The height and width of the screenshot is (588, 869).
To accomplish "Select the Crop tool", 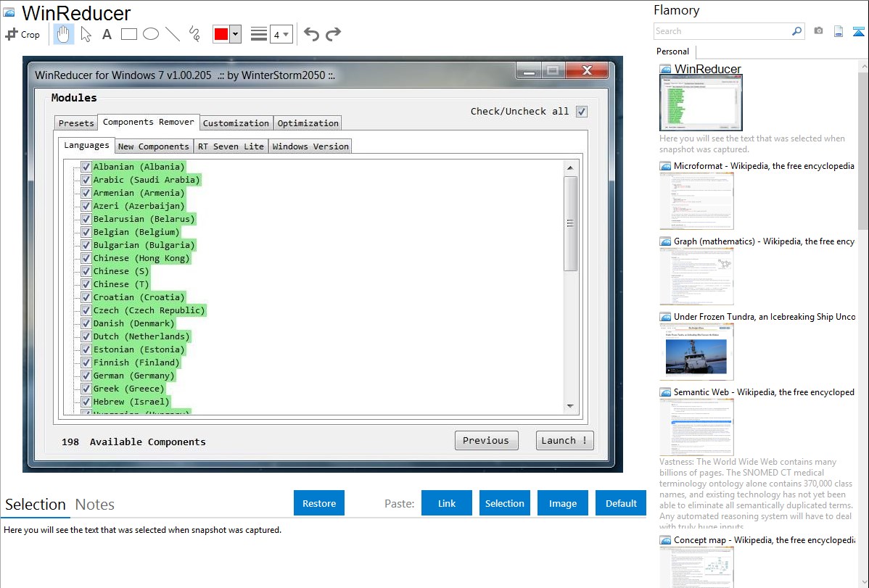I will click(22, 34).
